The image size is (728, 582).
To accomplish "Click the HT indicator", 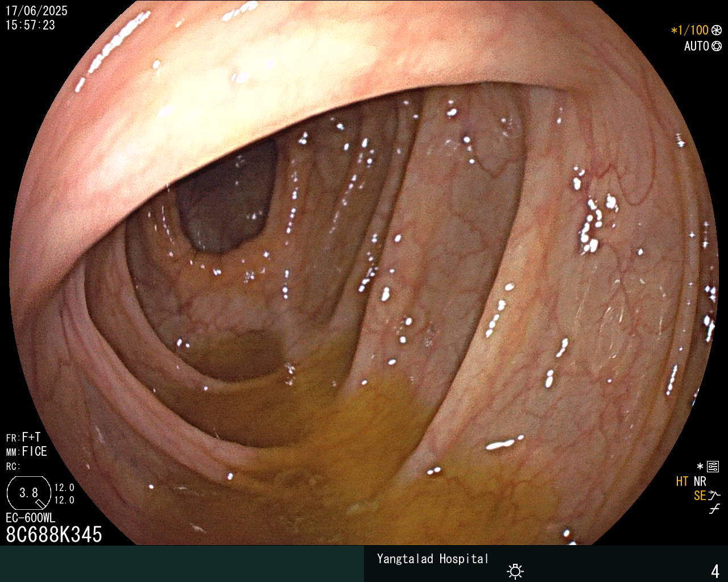I will (682, 482).
